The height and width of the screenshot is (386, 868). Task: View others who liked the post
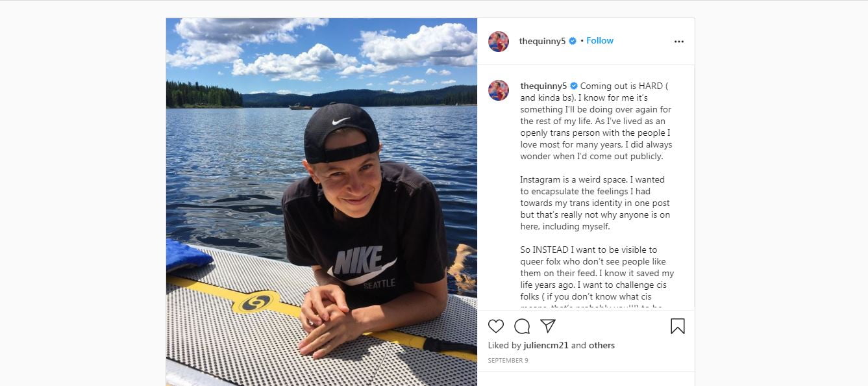click(602, 345)
